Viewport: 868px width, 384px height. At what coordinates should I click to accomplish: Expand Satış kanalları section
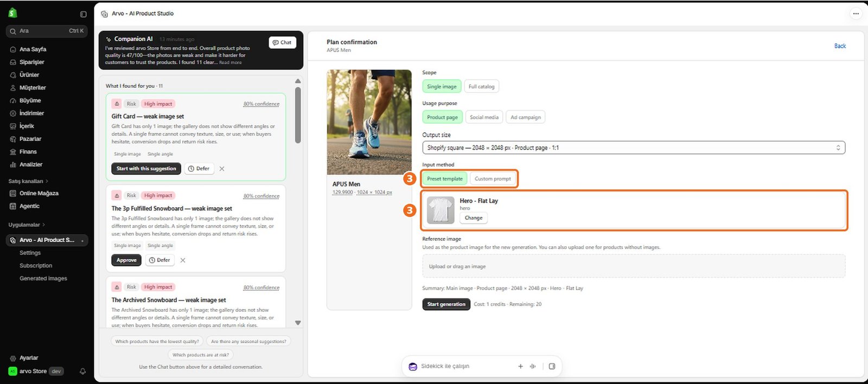pos(28,181)
